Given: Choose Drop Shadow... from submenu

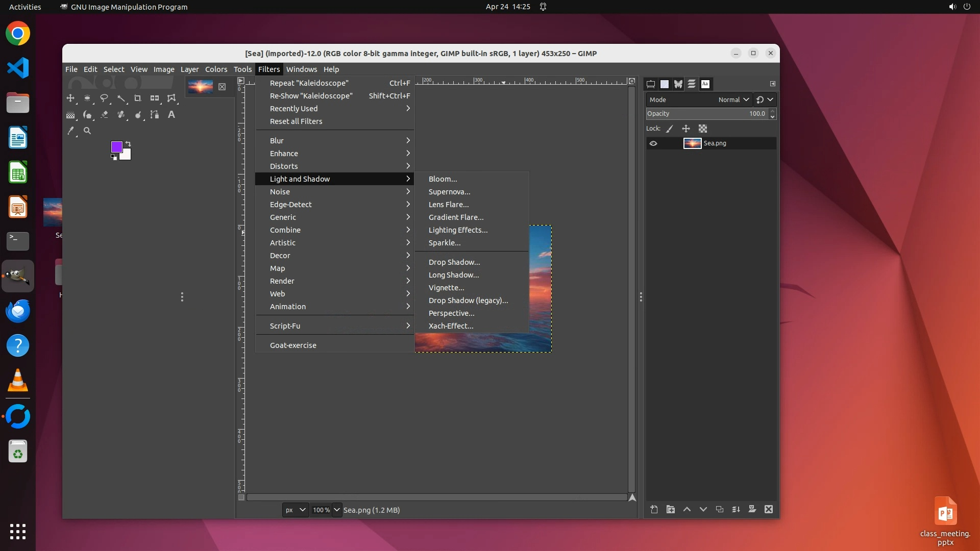Looking at the screenshot, I should (454, 262).
